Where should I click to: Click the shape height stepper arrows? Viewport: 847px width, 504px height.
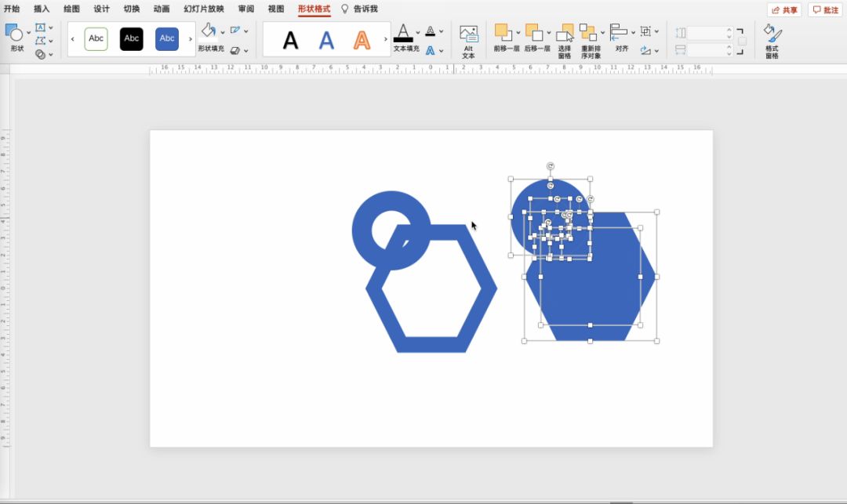coord(729,33)
